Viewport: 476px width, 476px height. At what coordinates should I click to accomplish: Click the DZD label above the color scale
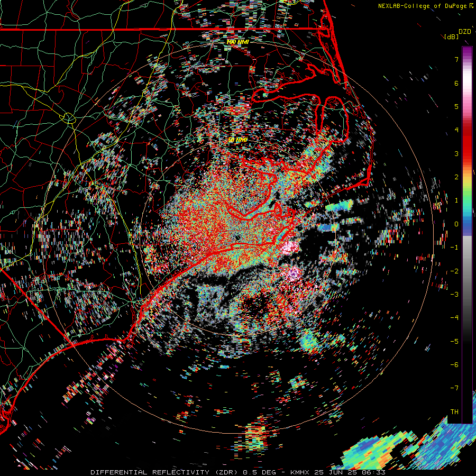tap(465, 32)
